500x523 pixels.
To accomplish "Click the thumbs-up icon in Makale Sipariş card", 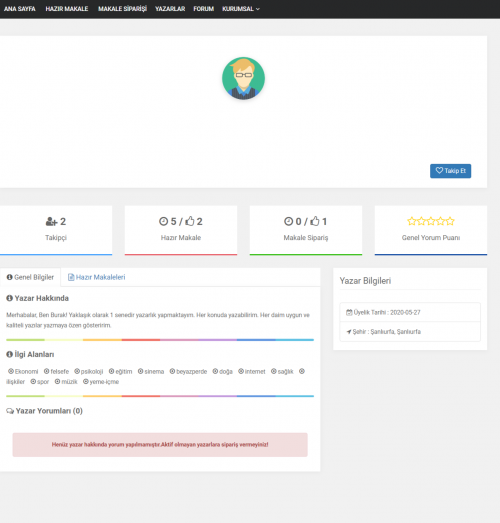I will [315, 221].
